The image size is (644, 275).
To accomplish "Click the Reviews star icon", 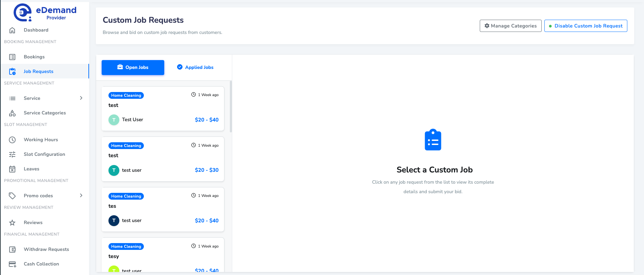I will [12, 223].
